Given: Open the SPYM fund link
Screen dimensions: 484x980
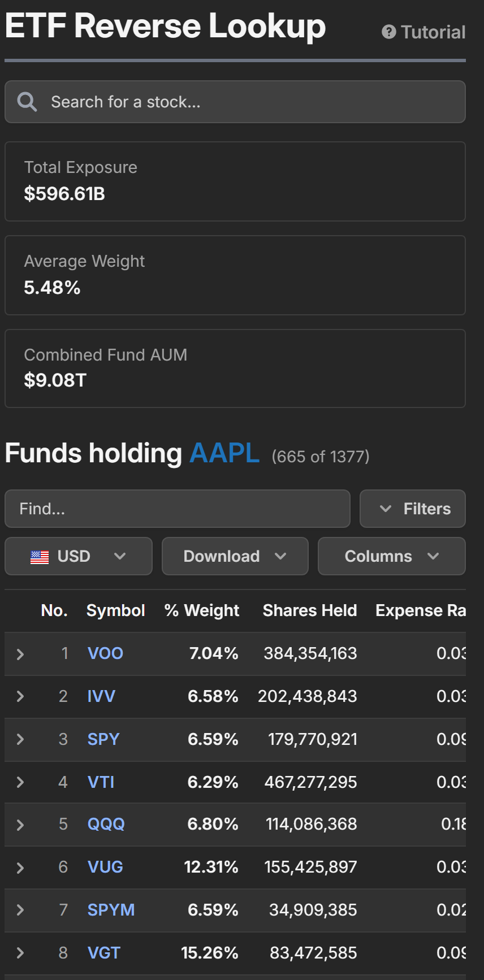Looking at the screenshot, I should (111, 910).
